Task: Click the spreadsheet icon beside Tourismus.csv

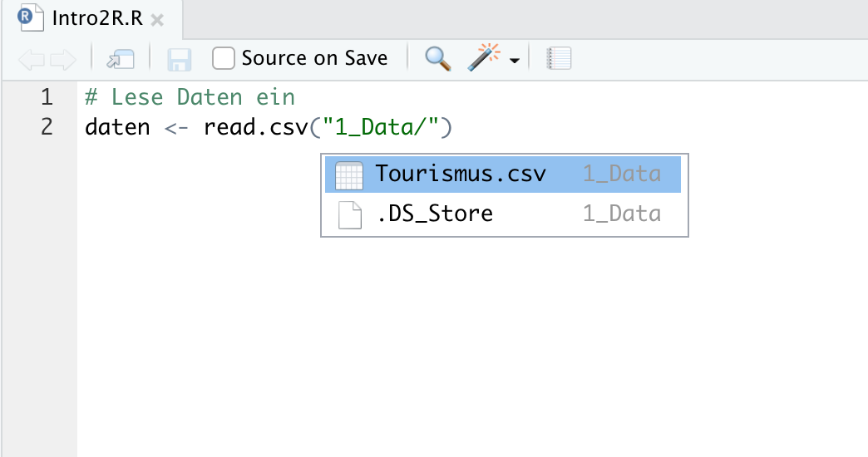Action: pyautogui.click(x=349, y=175)
